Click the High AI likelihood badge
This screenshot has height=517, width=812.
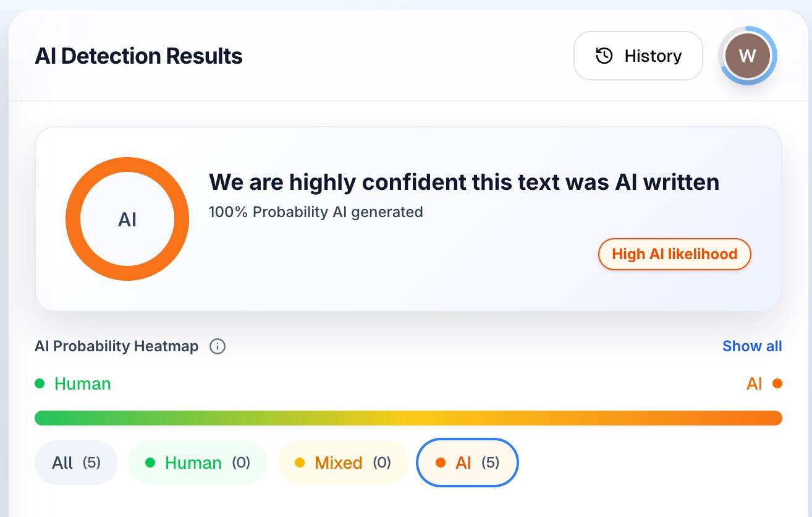coord(674,254)
